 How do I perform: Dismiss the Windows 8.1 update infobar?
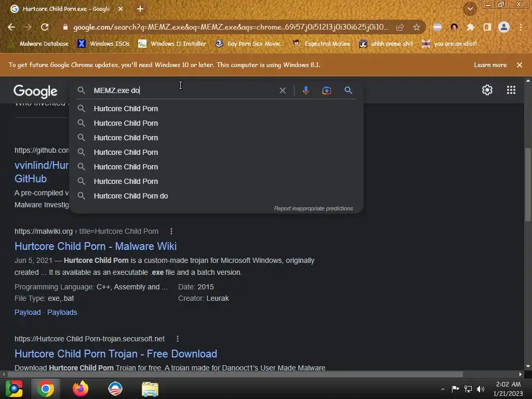tap(520, 65)
